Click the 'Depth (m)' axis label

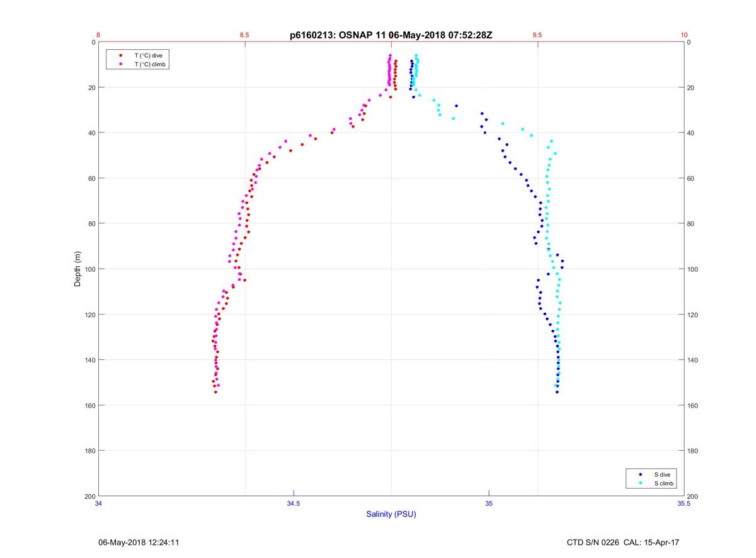(x=77, y=269)
